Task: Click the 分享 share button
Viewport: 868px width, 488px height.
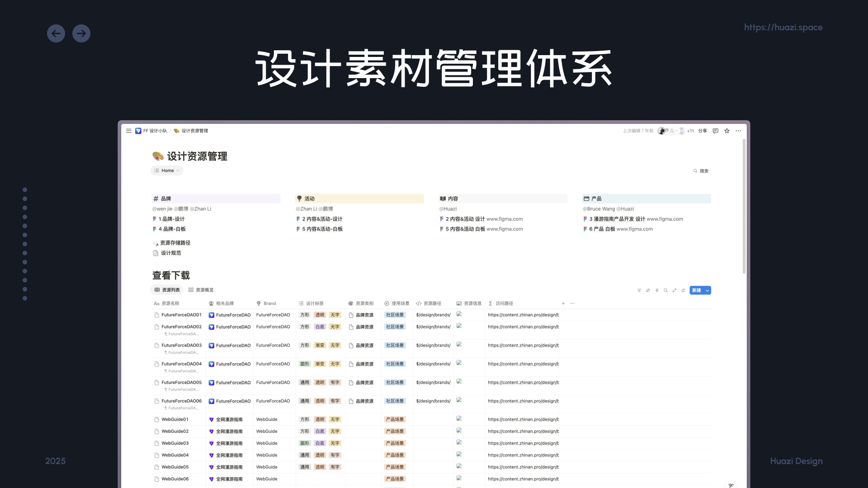Action: (702, 131)
